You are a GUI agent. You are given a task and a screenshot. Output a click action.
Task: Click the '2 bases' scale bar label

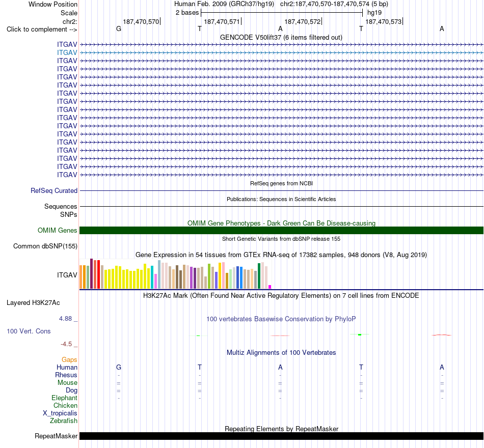[x=187, y=13]
